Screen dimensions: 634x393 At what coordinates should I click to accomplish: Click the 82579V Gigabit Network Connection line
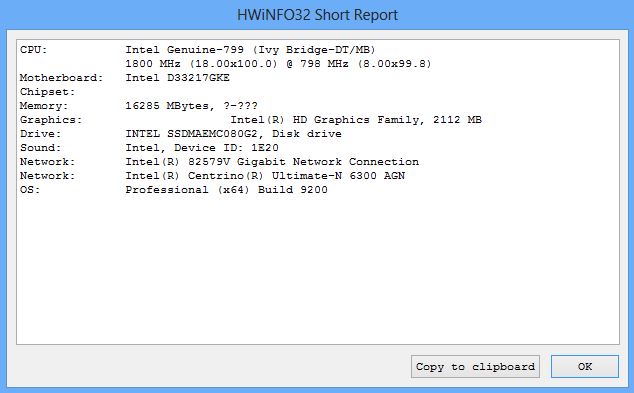coord(272,162)
